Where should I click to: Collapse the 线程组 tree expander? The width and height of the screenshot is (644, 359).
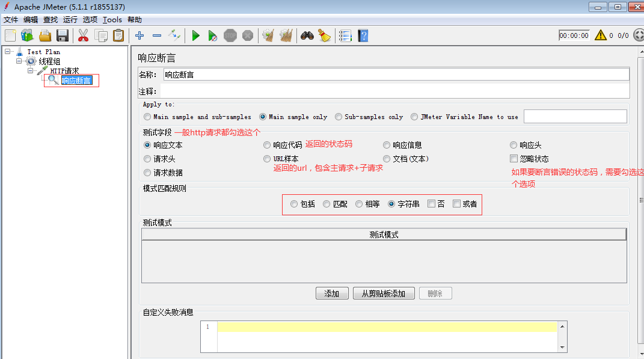coord(19,61)
